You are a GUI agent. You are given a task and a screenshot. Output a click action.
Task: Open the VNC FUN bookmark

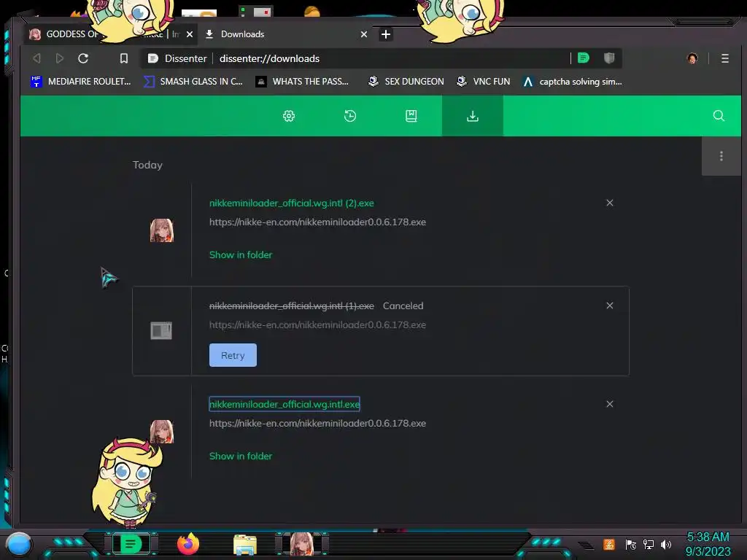pyautogui.click(x=483, y=82)
